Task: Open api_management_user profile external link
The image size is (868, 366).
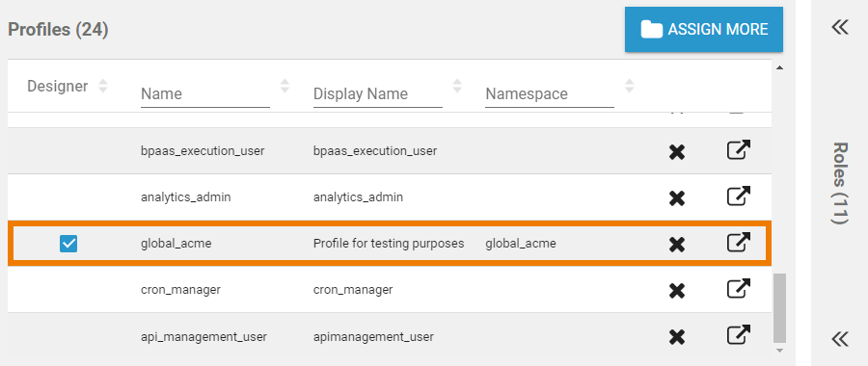Action: coord(739,335)
